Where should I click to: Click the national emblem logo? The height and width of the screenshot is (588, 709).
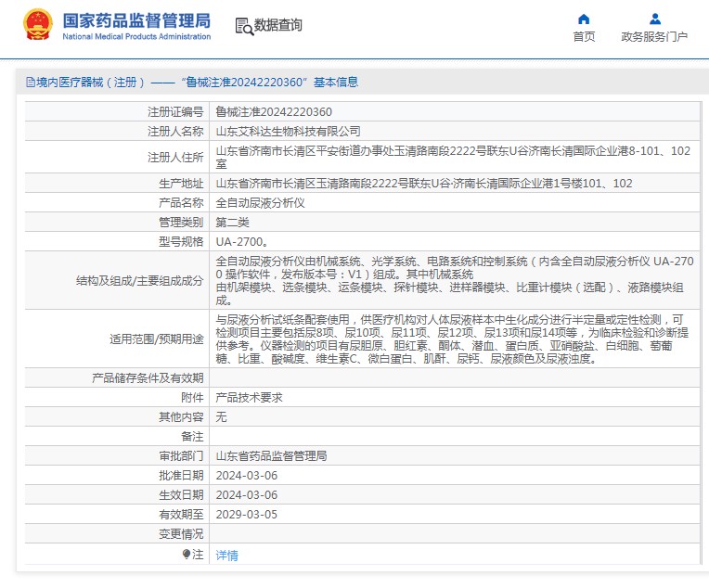38,24
